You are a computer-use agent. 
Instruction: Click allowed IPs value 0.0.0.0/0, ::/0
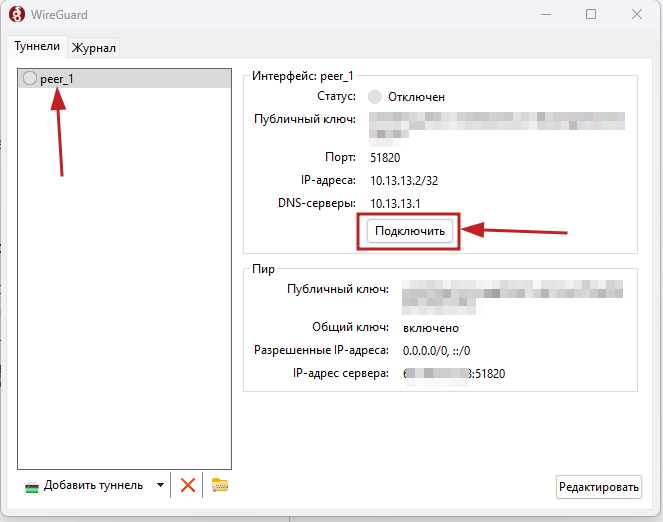(x=436, y=351)
